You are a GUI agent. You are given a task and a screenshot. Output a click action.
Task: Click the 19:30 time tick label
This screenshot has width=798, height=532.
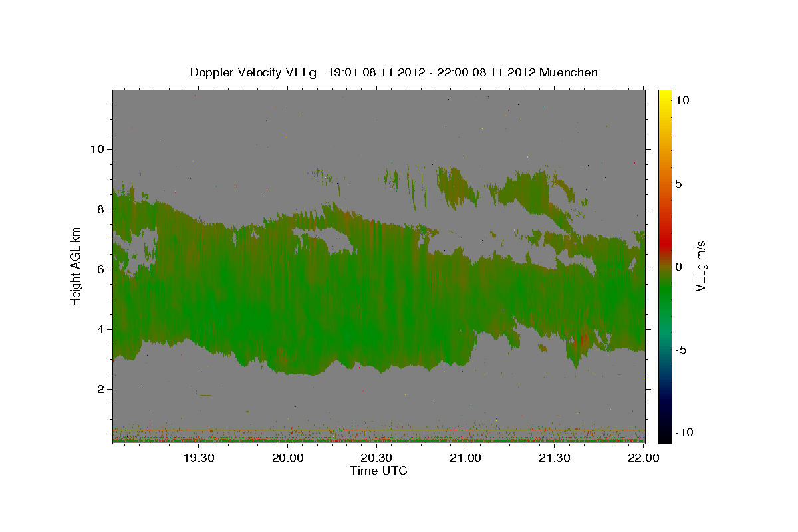[199, 458]
